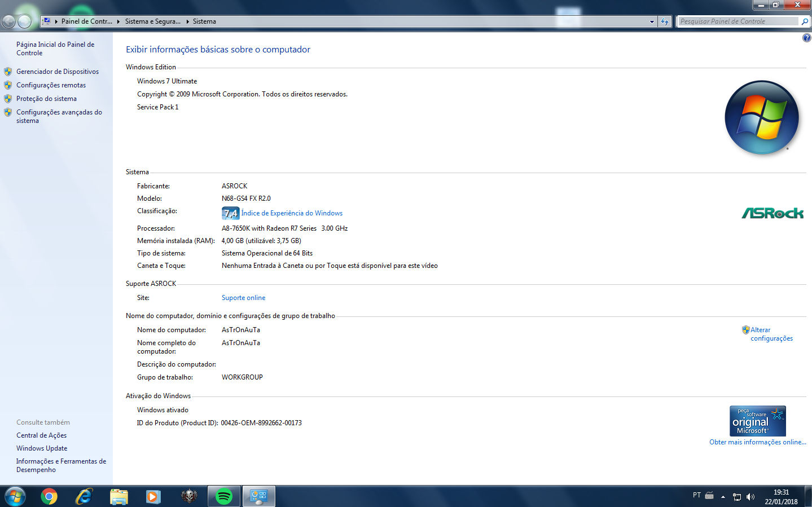Screen dimensions: 812x507
Task: Click the Product ID 00426-OEM-8992662-00173
Action: (x=261, y=423)
